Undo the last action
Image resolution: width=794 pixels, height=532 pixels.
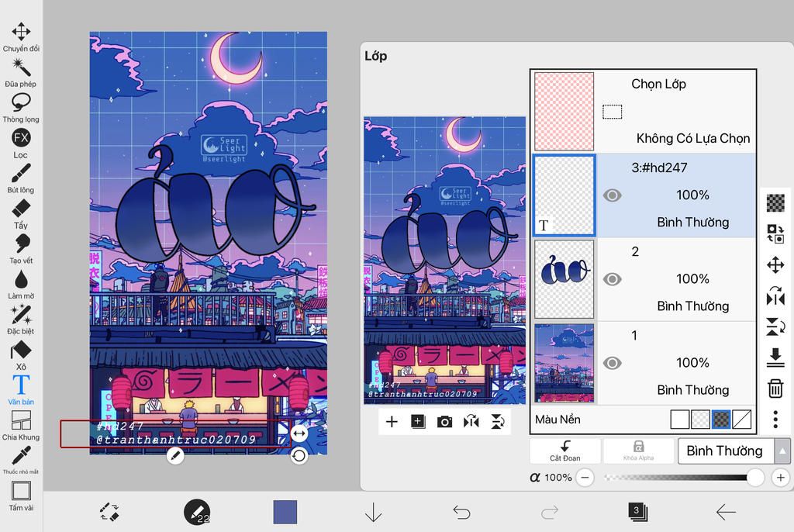point(461,513)
